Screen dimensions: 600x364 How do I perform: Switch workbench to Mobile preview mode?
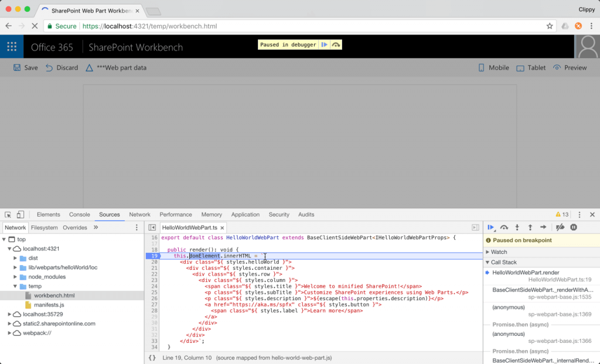(x=493, y=67)
